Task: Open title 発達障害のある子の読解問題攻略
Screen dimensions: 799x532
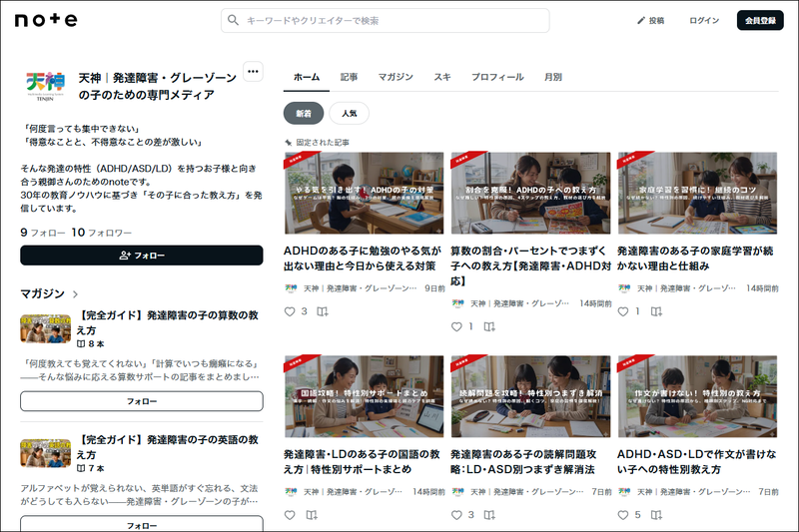Action: (x=523, y=462)
